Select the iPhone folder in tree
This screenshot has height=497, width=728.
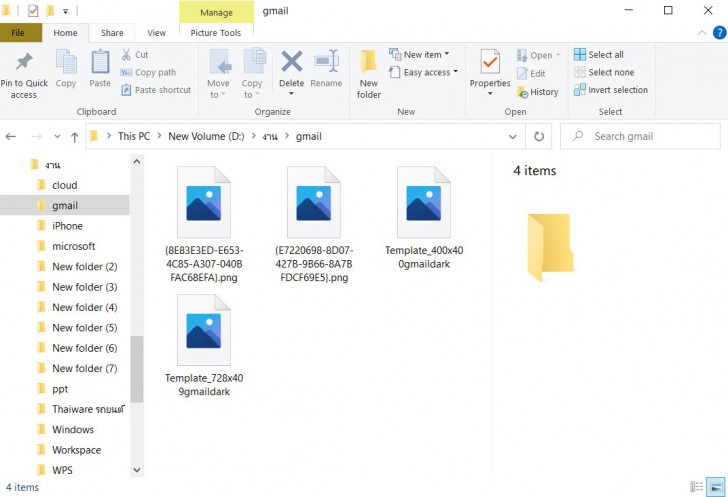(x=67, y=226)
